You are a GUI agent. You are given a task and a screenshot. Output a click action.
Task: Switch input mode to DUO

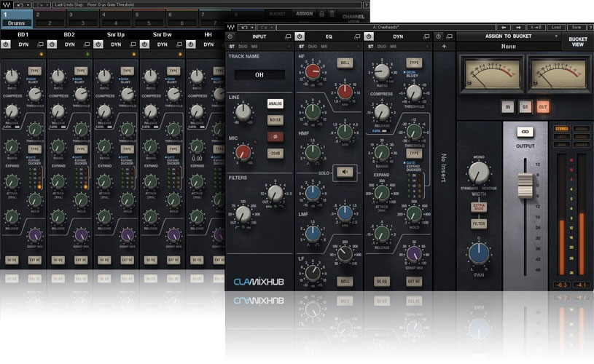[243, 46]
